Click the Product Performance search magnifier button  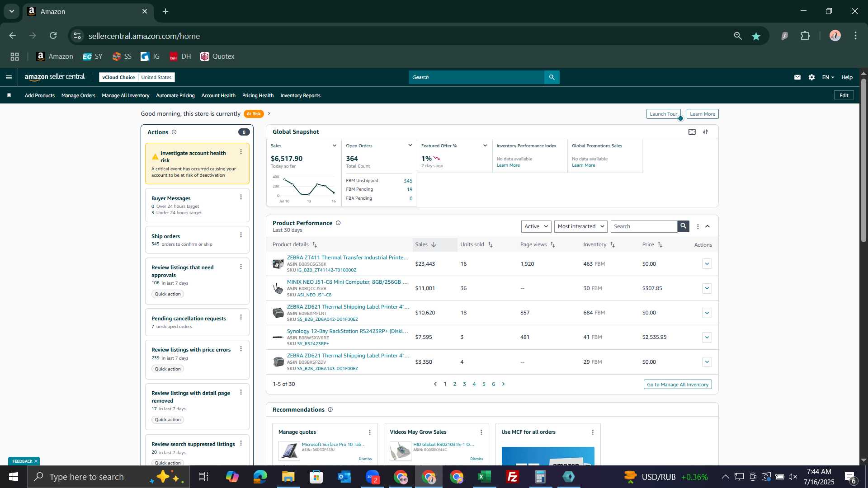[x=684, y=226]
